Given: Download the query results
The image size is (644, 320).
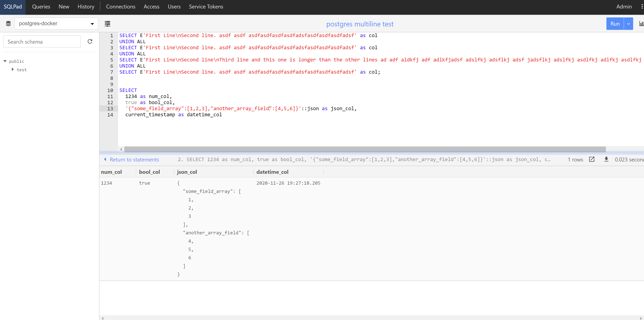Looking at the screenshot, I should coord(607,160).
